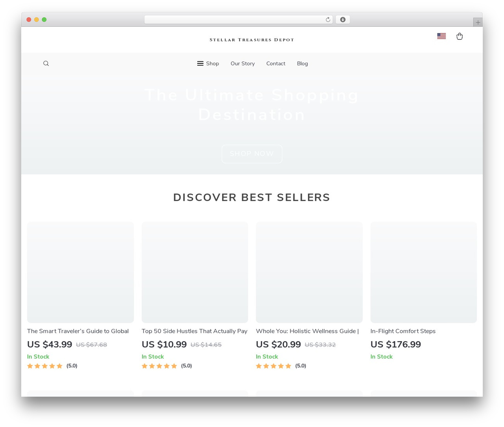Viewport: 504px width, 427px height.
Task: Click the Stellar Treasures Depot logo
Action: coord(252,40)
